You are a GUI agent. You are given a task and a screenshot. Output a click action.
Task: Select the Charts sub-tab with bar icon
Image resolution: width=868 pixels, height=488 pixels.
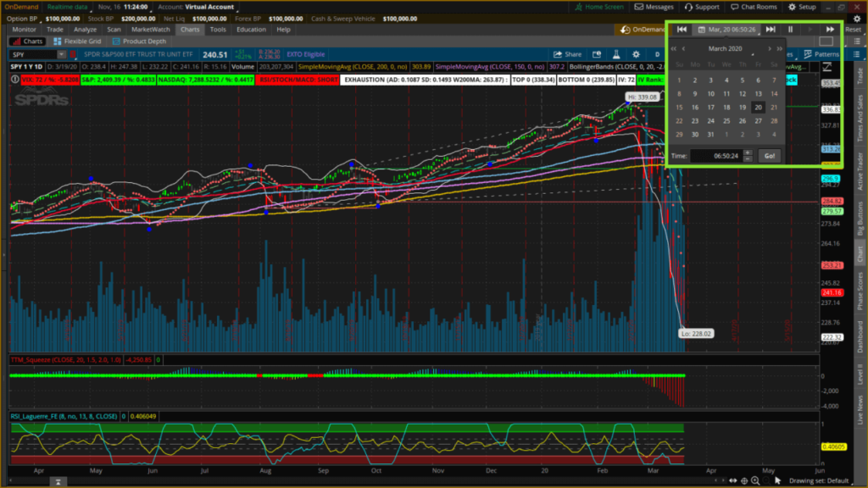28,42
